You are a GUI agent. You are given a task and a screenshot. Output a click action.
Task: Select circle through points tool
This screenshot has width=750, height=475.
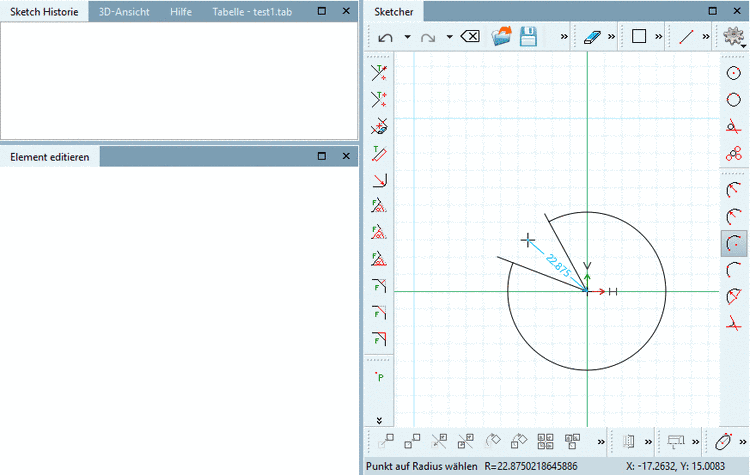pos(734,99)
